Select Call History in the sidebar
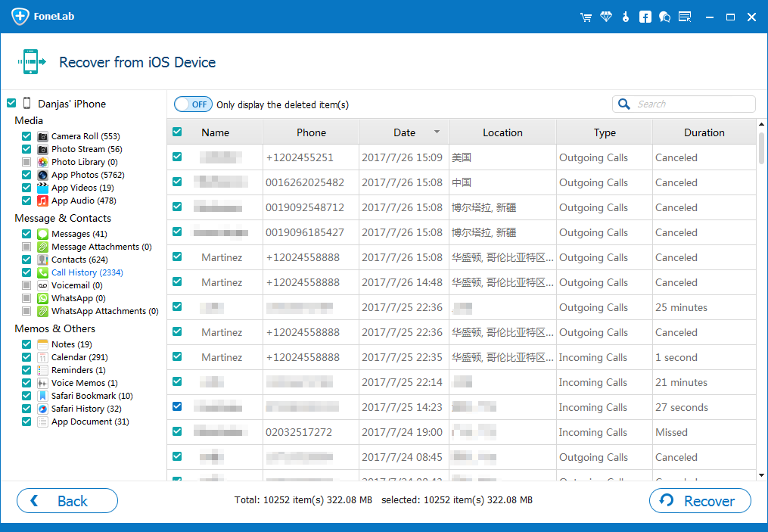The height and width of the screenshot is (532, 768). click(x=86, y=272)
